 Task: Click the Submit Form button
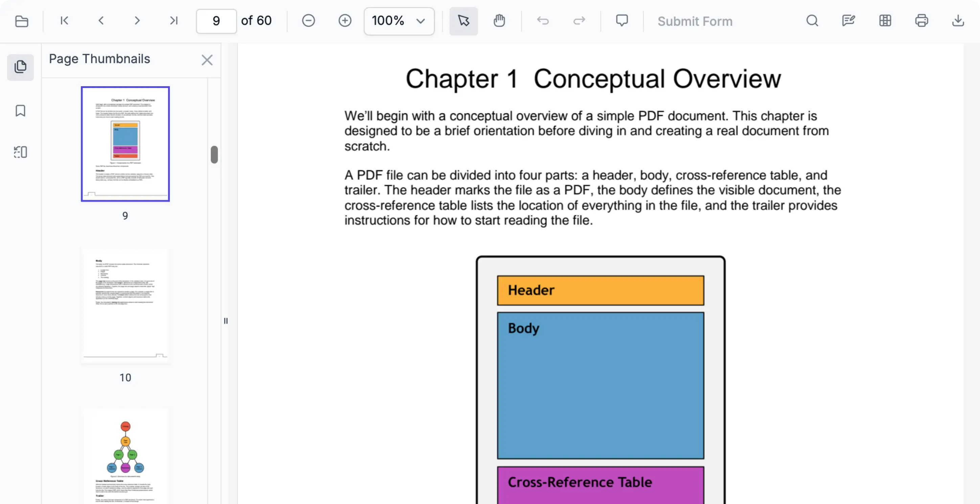[x=694, y=21]
